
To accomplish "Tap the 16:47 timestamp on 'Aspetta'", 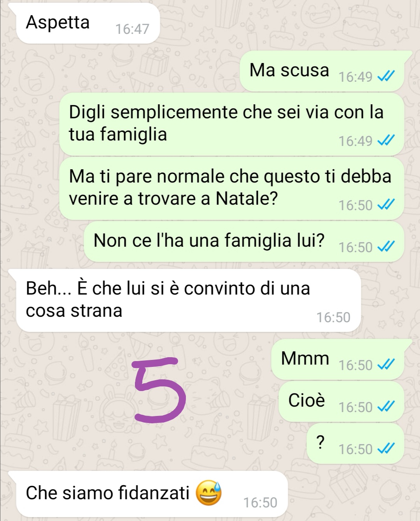I will point(132,29).
